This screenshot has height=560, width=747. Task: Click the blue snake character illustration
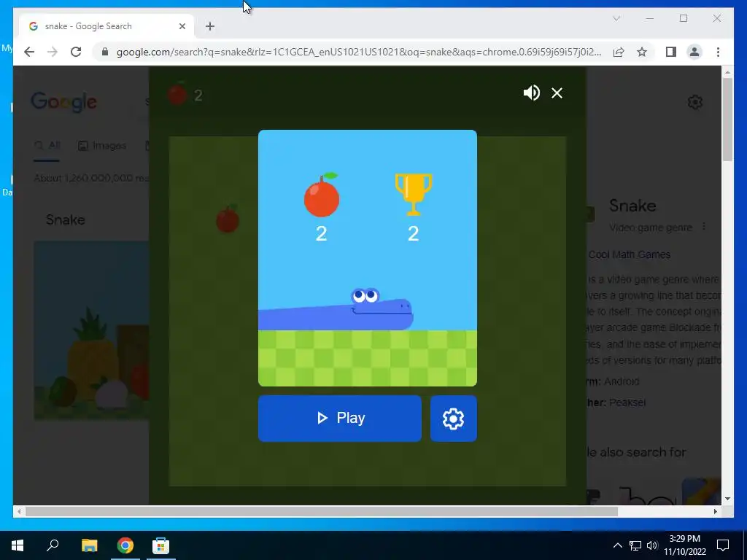click(336, 309)
